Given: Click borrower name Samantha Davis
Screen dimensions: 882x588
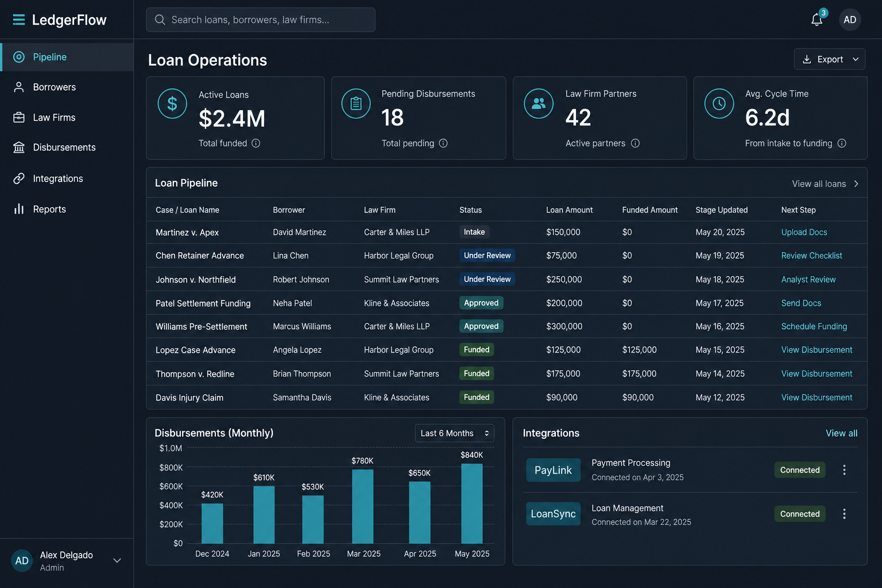Looking at the screenshot, I should 302,397.
